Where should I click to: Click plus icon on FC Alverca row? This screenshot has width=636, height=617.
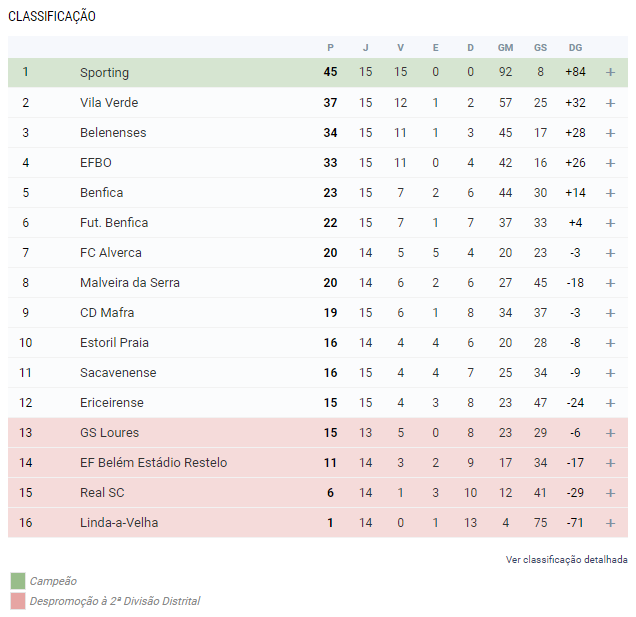click(610, 253)
